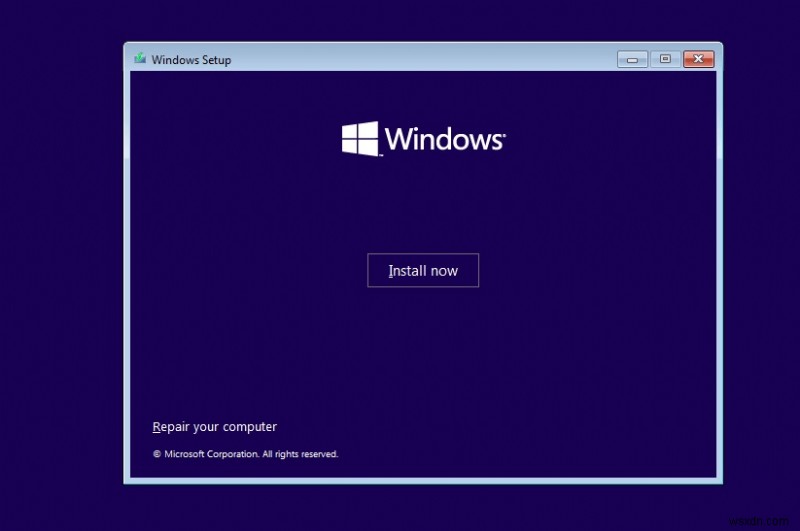Open the Repair your computer link
This screenshot has width=800, height=531.
point(214,426)
